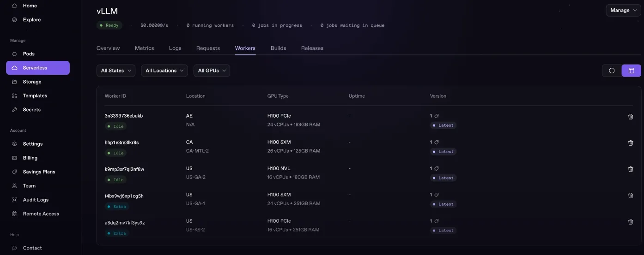
Task: Open the All States filter dropdown
Action: 116,71
